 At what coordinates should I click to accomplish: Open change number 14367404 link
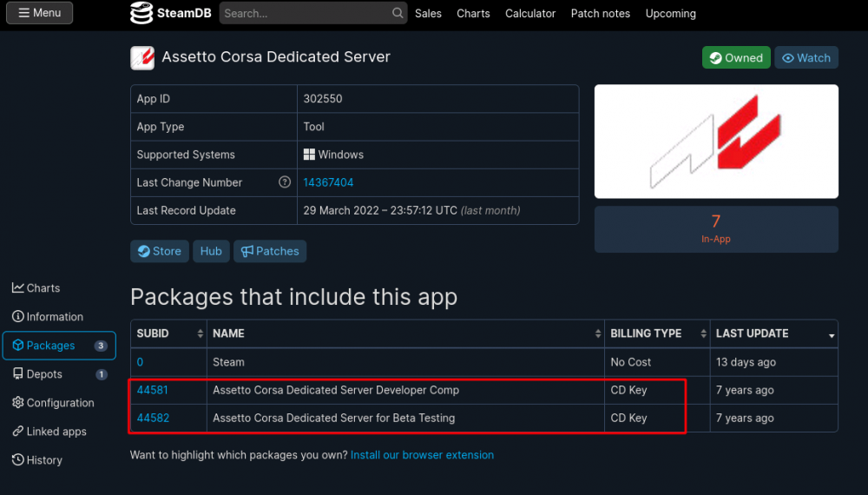(x=328, y=182)
